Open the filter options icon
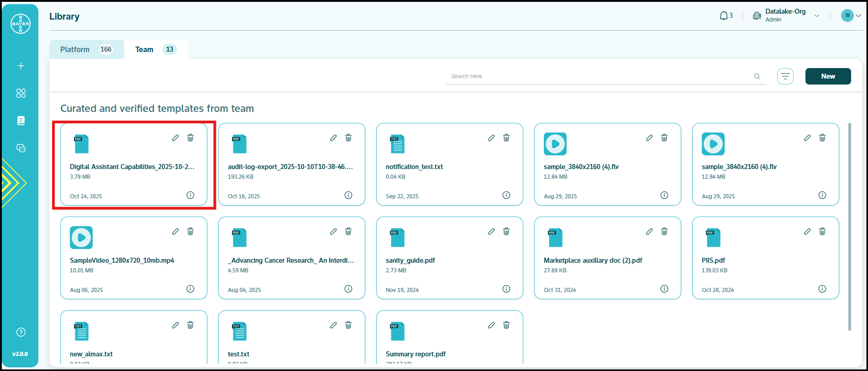Screen dimensions: 868x371 (785, 76)
